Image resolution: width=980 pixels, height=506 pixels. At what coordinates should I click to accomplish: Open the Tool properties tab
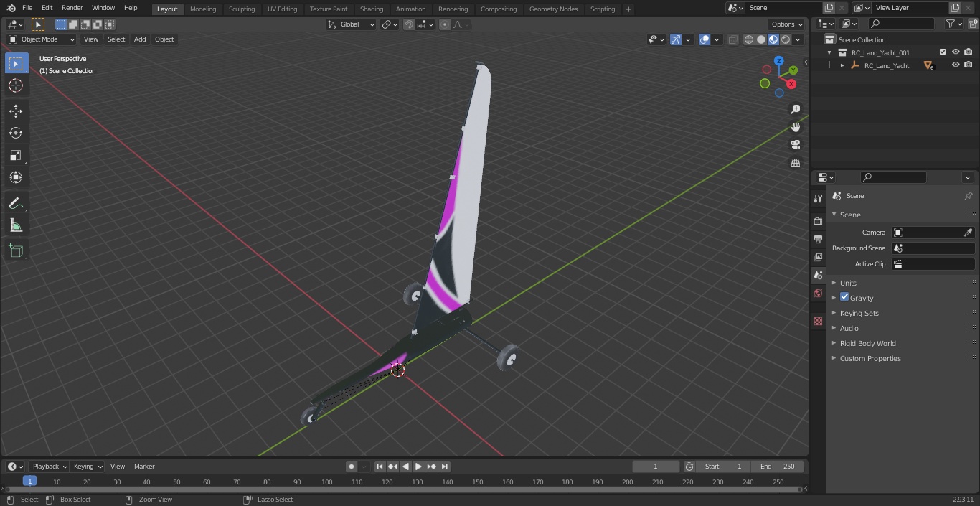(x=818, y=199)
